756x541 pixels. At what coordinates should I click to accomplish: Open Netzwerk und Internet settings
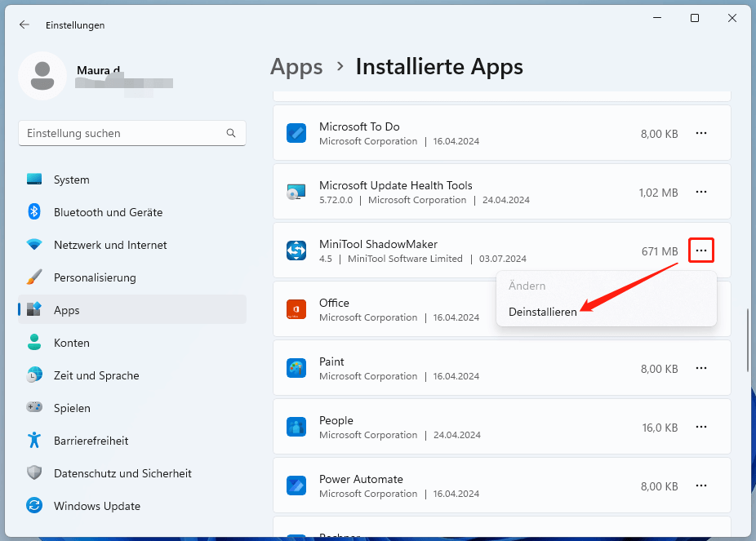point(132,245)
